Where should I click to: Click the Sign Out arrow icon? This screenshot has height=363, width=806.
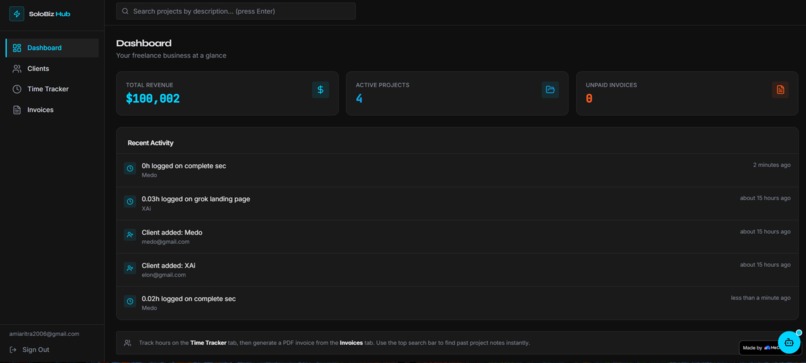pos(13,350)
